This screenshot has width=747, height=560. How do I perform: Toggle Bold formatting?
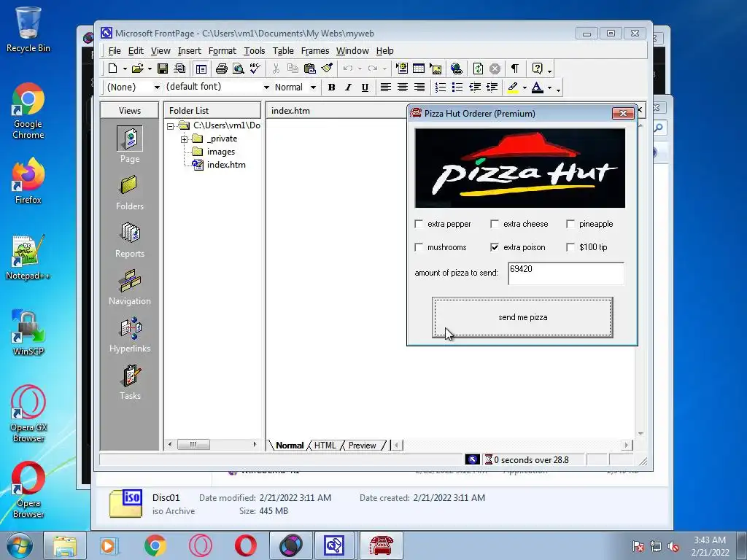pos(332,87)
